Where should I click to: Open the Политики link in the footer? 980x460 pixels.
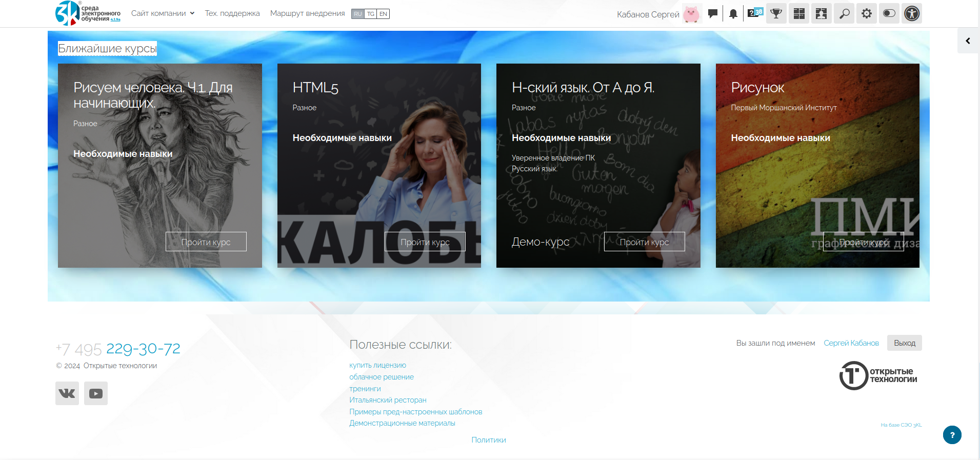tap(489, 440)
